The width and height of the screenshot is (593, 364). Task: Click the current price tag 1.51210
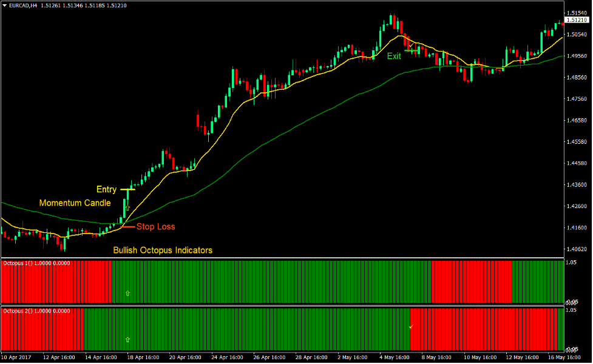[x=576, y=20]
